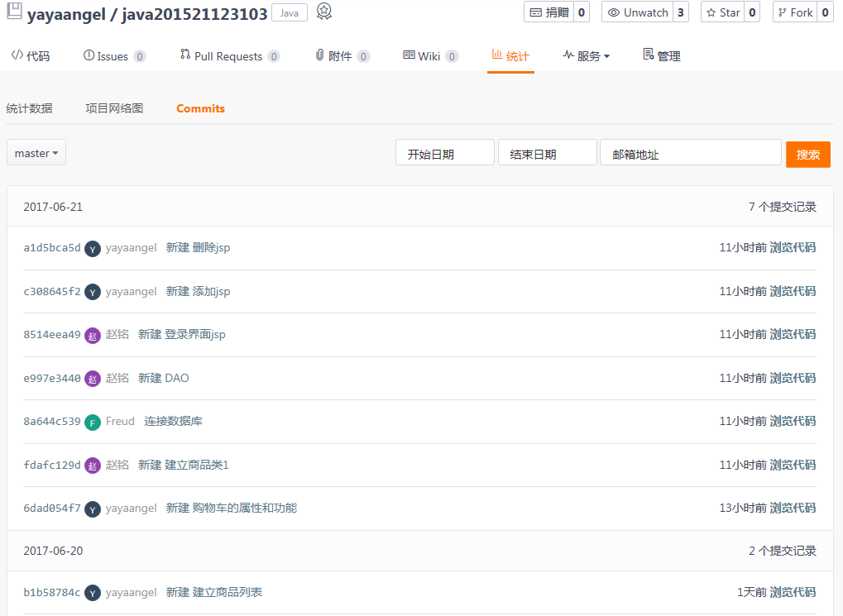The height and width of the screenshot is (616, 843).
Task: Switch to 项目网络图 network graph sub-tab
Action: [114, 108]
